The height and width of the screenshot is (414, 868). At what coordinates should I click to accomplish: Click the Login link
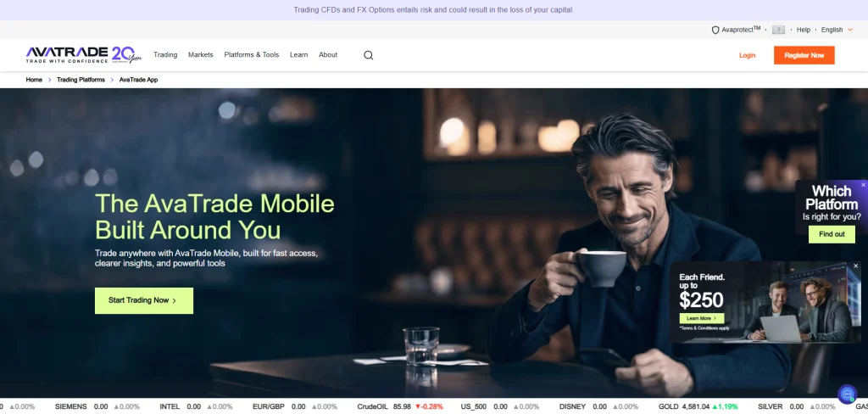748,55
